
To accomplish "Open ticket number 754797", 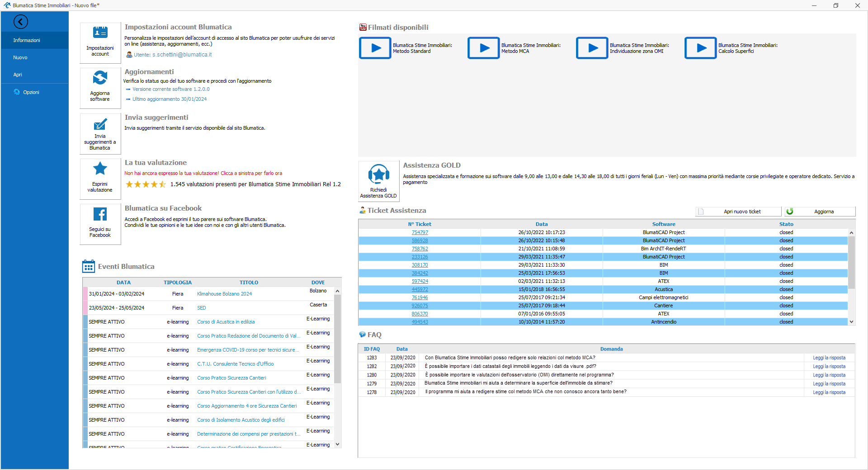I will pyautogui.click(x=420, y=232).
